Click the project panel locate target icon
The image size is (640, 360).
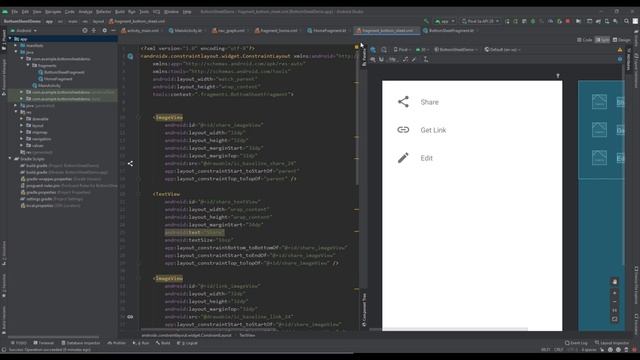pyautogui.click(x=84, y=31)
